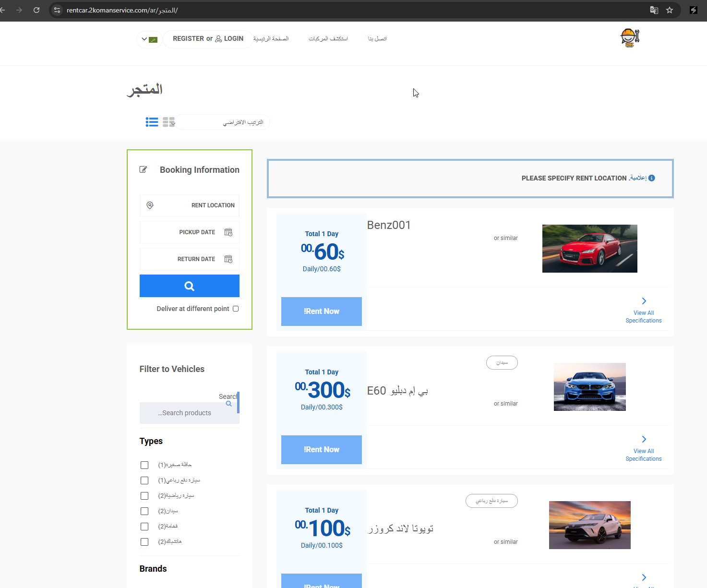Click the REGISTER or LOGIN button
707x588 pixels.
[208, 39]
